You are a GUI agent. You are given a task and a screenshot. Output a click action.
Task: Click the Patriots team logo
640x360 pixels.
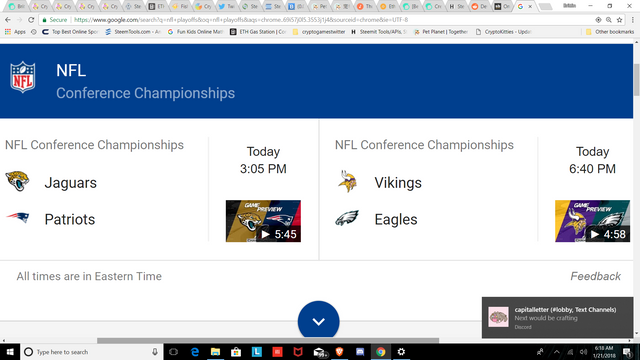(x=18, y=217)
